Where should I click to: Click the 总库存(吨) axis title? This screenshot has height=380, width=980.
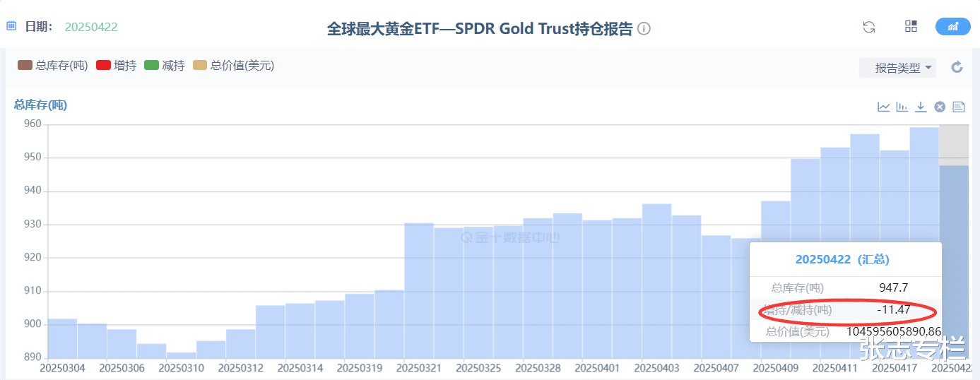click(x=40, y=105)
